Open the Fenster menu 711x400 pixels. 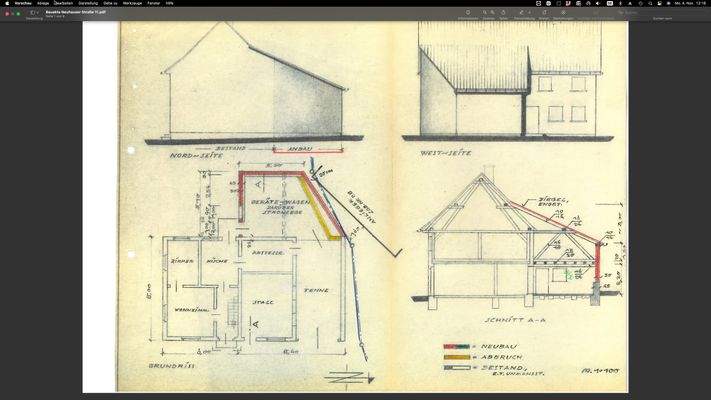click(154, 3)
